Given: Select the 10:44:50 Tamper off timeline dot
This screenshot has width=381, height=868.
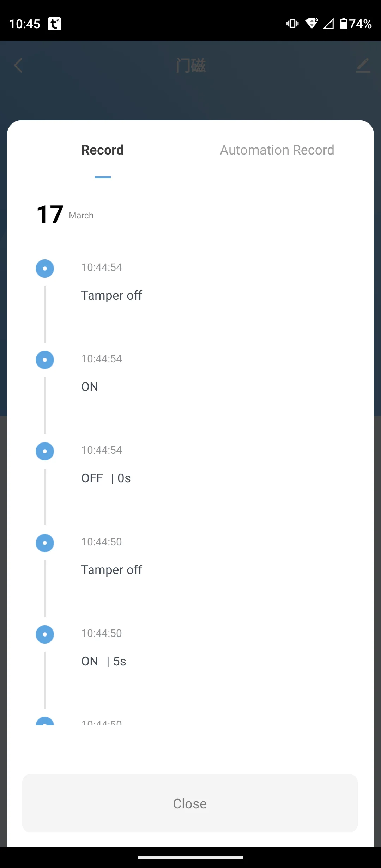Looking at the screenshot, I should point(45,543).
